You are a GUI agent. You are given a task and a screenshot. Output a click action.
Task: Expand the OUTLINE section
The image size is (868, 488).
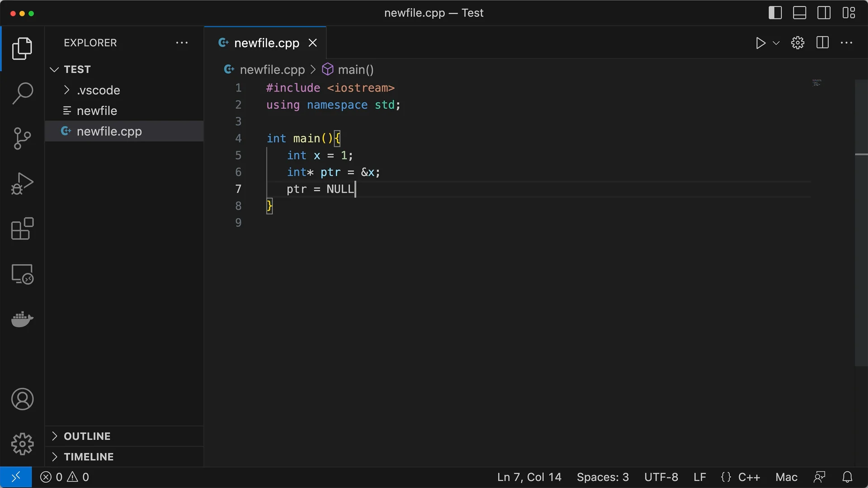pos(87,436)
